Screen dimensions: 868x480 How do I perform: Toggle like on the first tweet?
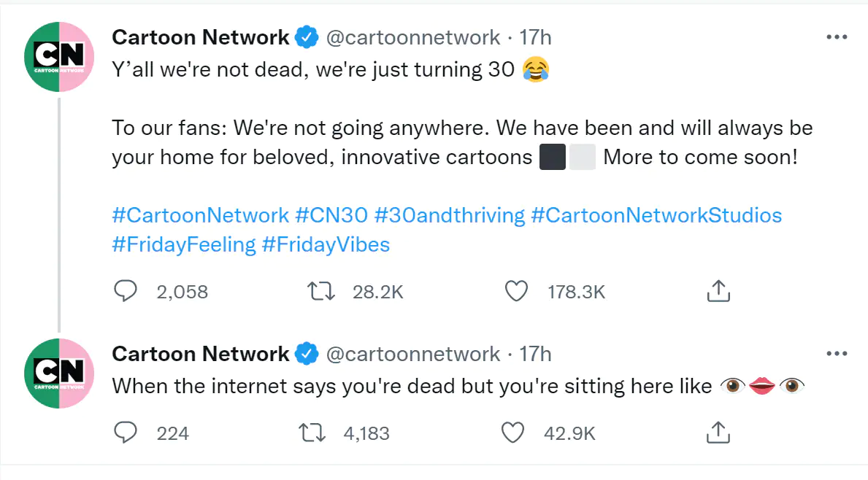click(515, 290)
